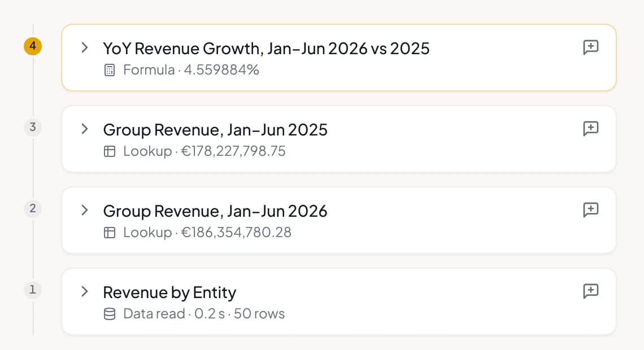Add comment on Group Revenue Jan–Jun 2026 card
Screen dimensions: 644x350
point(590,209)
